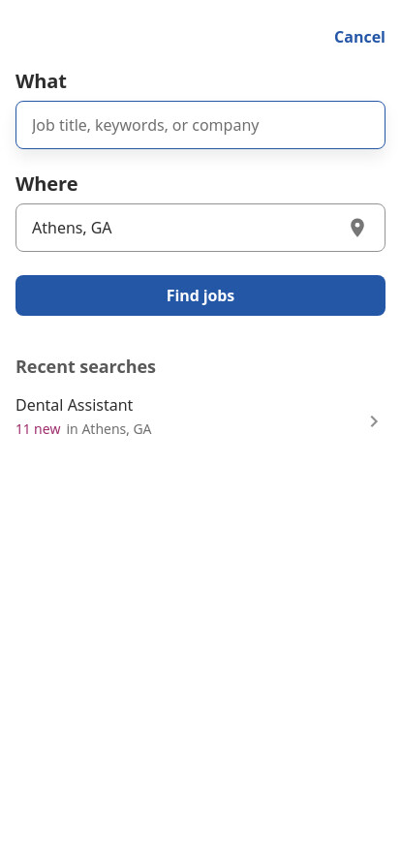The image size is (401, 868).
Task: Click the location pin icon
Action: coord(357,228)
